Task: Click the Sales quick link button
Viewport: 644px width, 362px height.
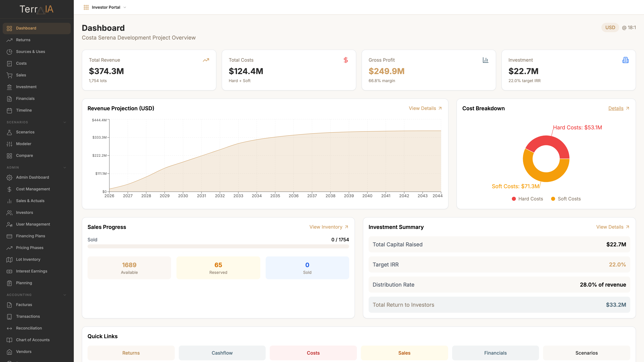Action: [x=404, y=353]
